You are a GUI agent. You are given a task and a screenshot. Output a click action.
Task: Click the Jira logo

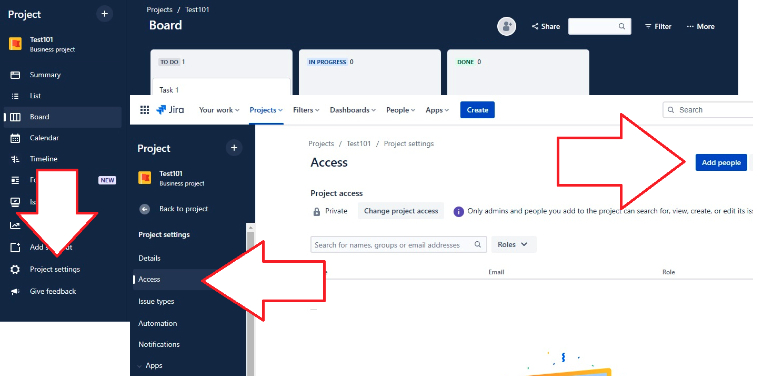(x=170, y=110)
